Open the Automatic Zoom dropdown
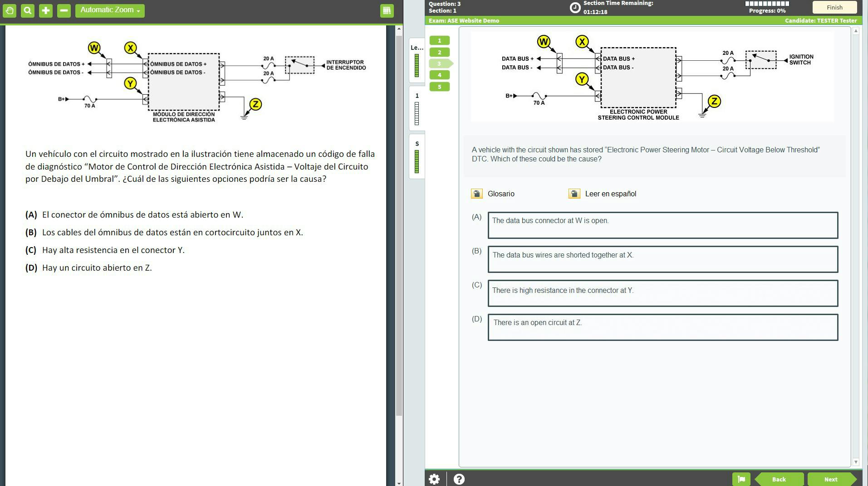 pyautogui.click(x=109, y=10)
